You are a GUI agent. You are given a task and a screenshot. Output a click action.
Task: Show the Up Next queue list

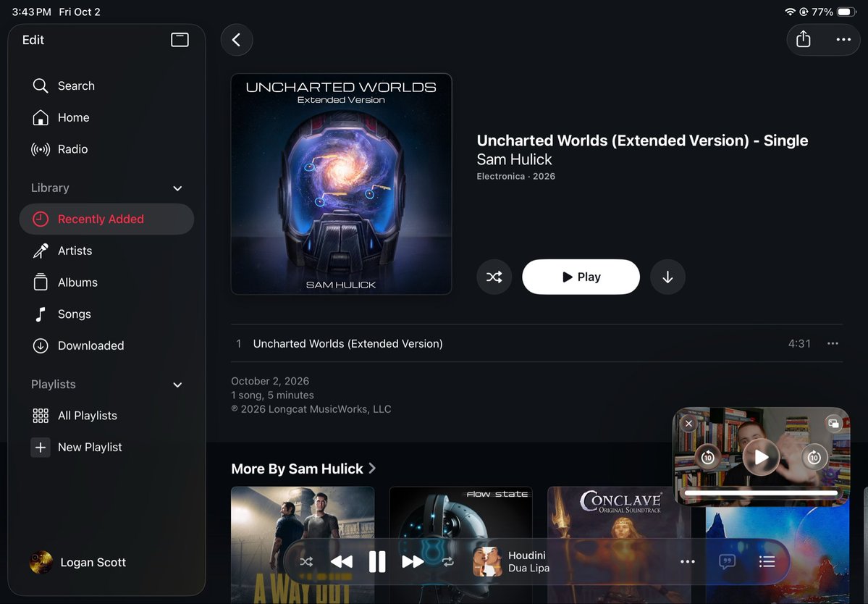767,562
